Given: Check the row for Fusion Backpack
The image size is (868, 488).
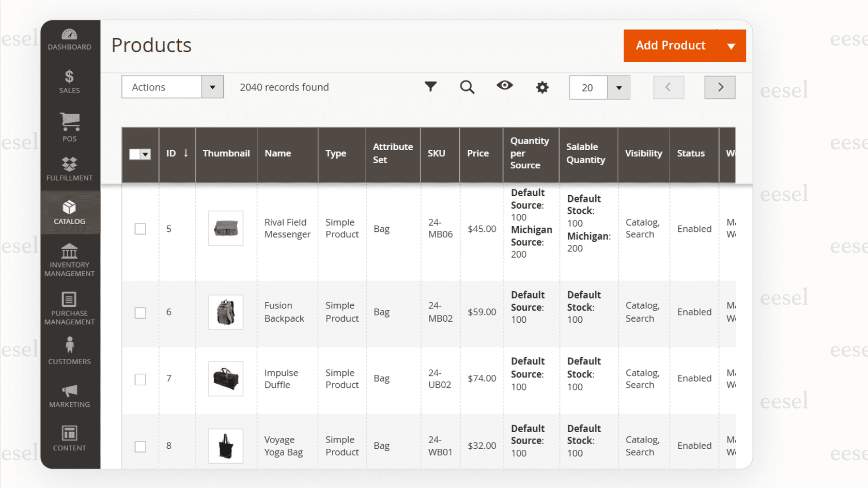Looking at the screenshot, I should coord(140,312).
